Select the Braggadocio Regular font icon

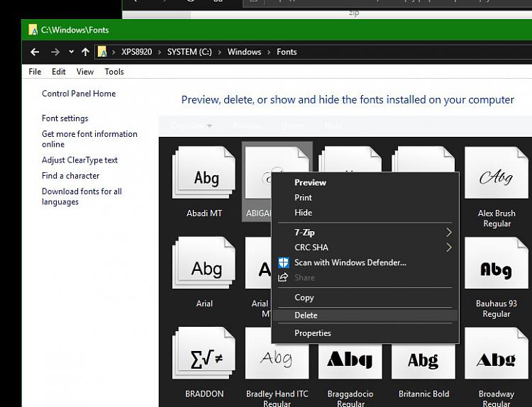[350, 360]
